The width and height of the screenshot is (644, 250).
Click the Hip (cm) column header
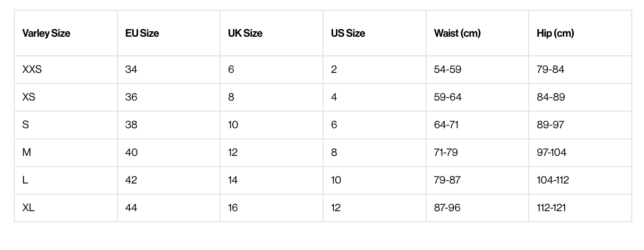point(555,33)
